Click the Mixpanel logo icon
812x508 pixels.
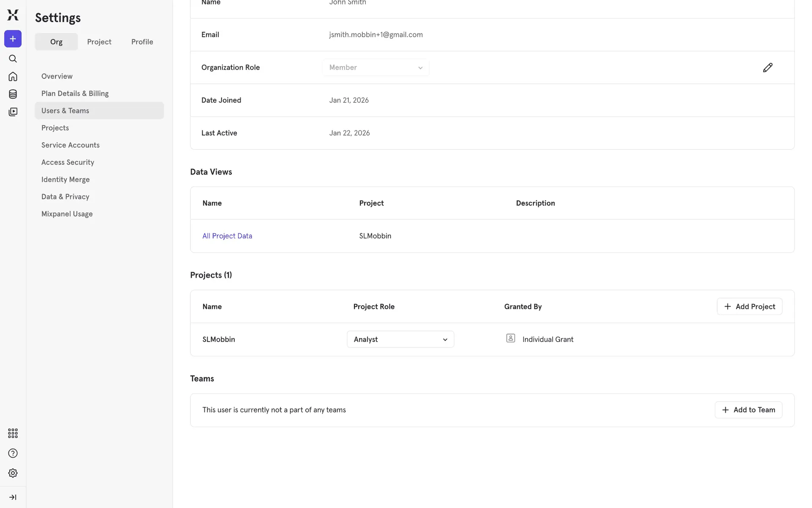(13, 15)
